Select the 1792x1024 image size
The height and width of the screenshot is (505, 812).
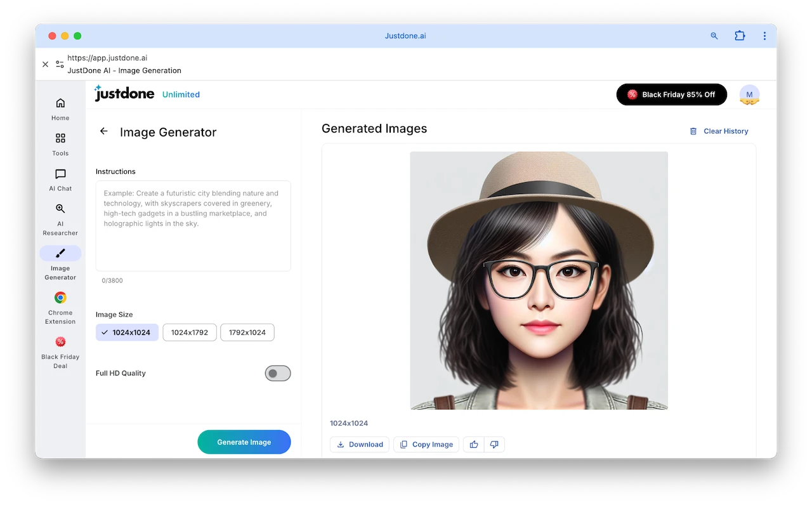[247, 332]
